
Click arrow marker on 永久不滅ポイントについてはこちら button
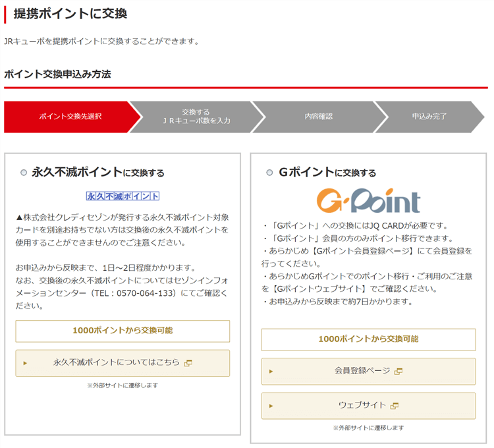(x=25, y=363)
